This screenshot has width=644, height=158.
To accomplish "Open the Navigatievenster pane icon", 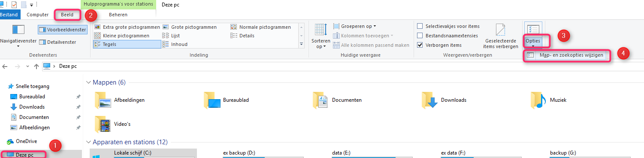I will coord(18,30).
